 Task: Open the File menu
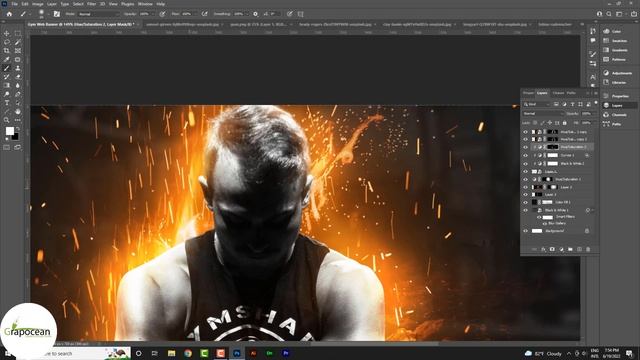(14, 4)
